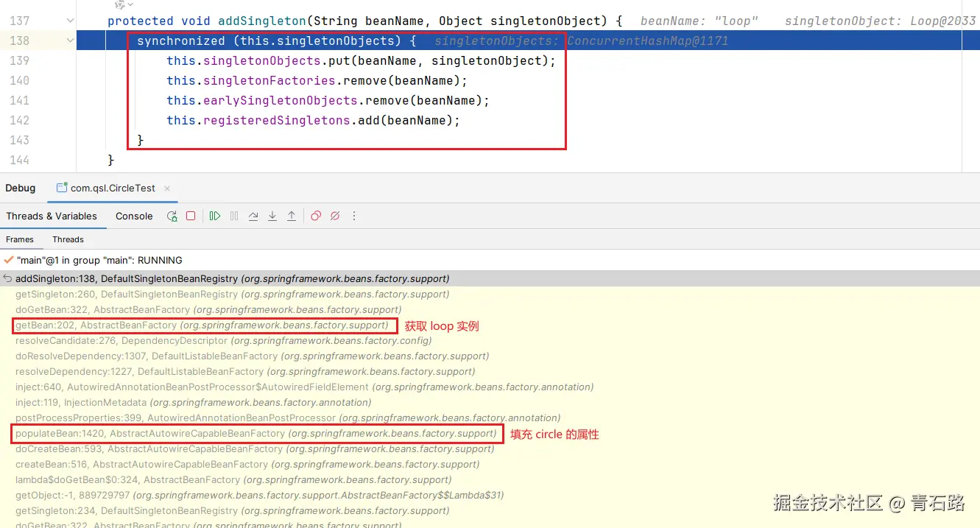The image size is (980, 528).
Task: Click the line 140 gutter number
Action: [20, 80]
